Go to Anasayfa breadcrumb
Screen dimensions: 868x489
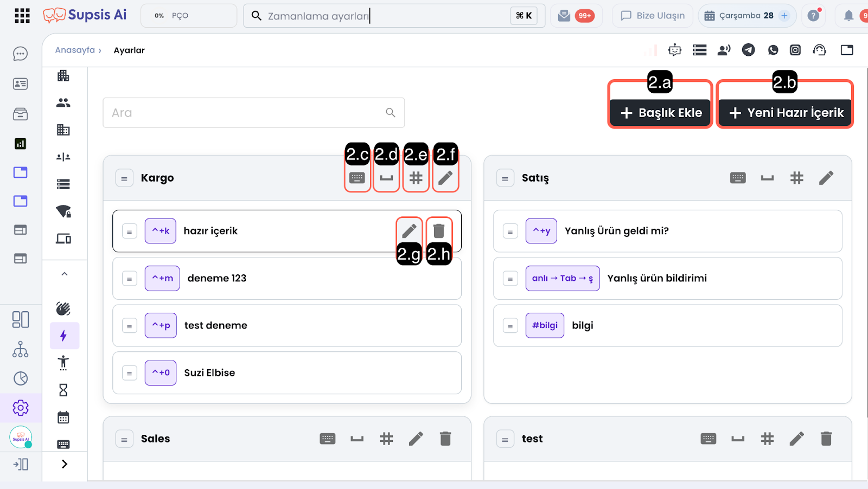[x=75, y=50]
